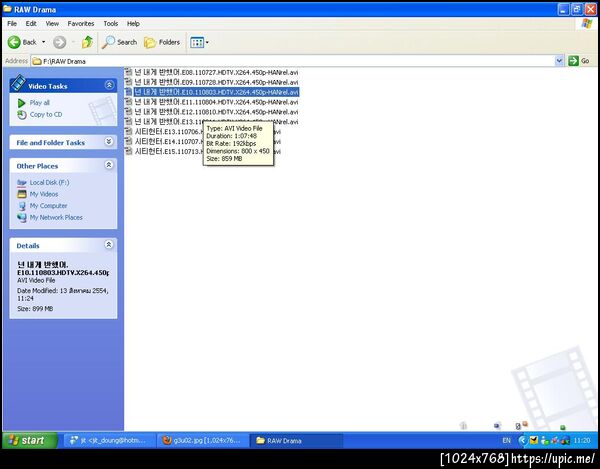Click the Start button

[x=30, y=440]
